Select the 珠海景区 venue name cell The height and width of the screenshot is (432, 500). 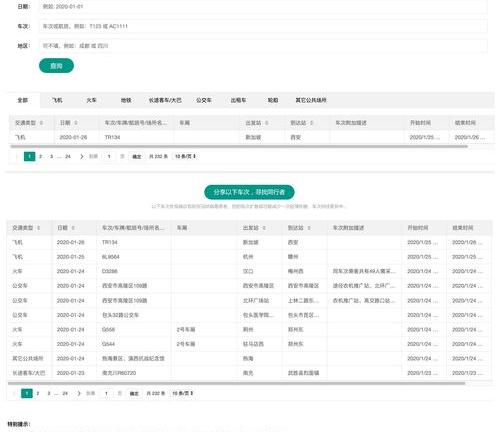(x=133, y=358)
